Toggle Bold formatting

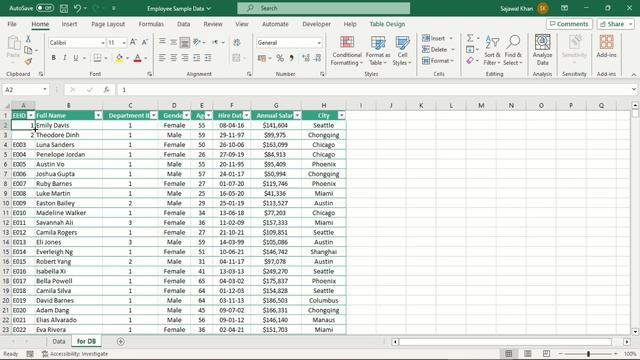(53, 58)
